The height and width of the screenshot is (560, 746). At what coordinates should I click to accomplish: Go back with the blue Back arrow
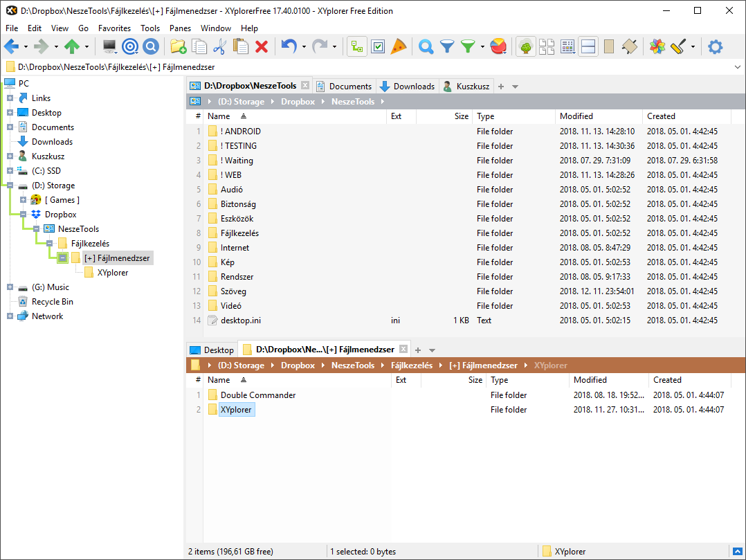point(11,46)
